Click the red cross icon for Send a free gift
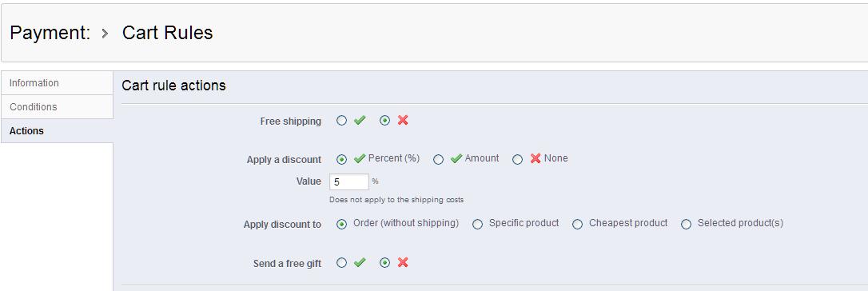The width and height of the screenshot is (868, 291). [403, 262]
